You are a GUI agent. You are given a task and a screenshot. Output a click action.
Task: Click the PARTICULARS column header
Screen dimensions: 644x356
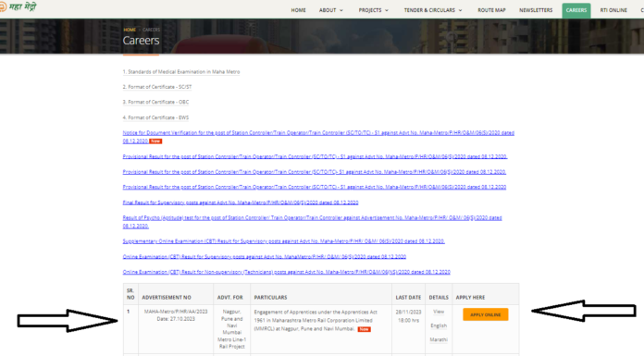271,297
